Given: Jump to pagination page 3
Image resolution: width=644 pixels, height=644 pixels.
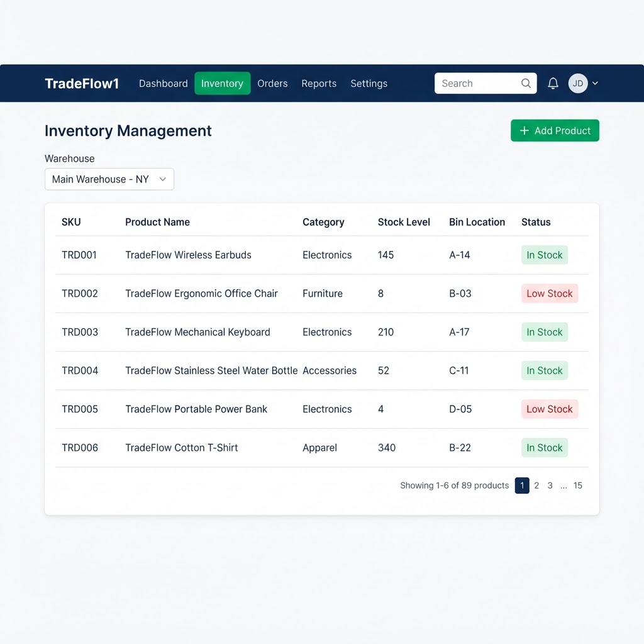Looking at the screenshot, I should point(550,486).
